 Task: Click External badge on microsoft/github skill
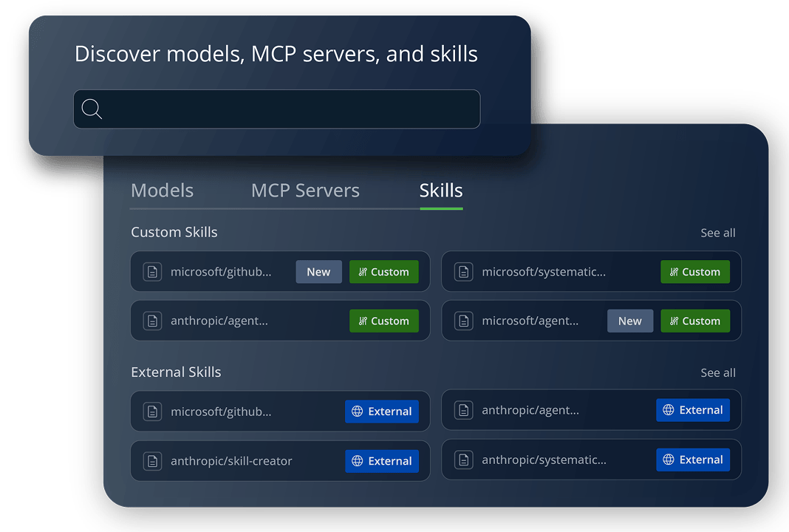click(382, 412)
